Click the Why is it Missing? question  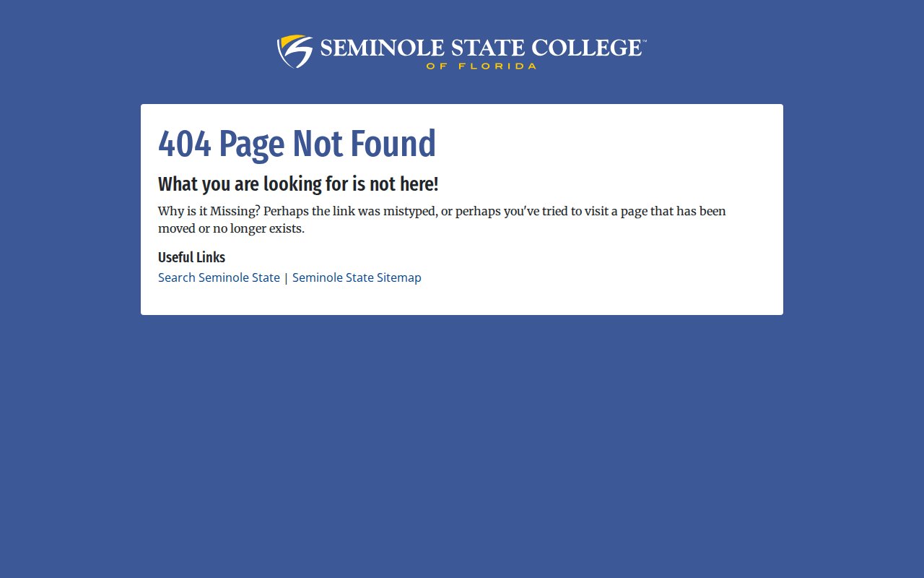click(209, 211)
